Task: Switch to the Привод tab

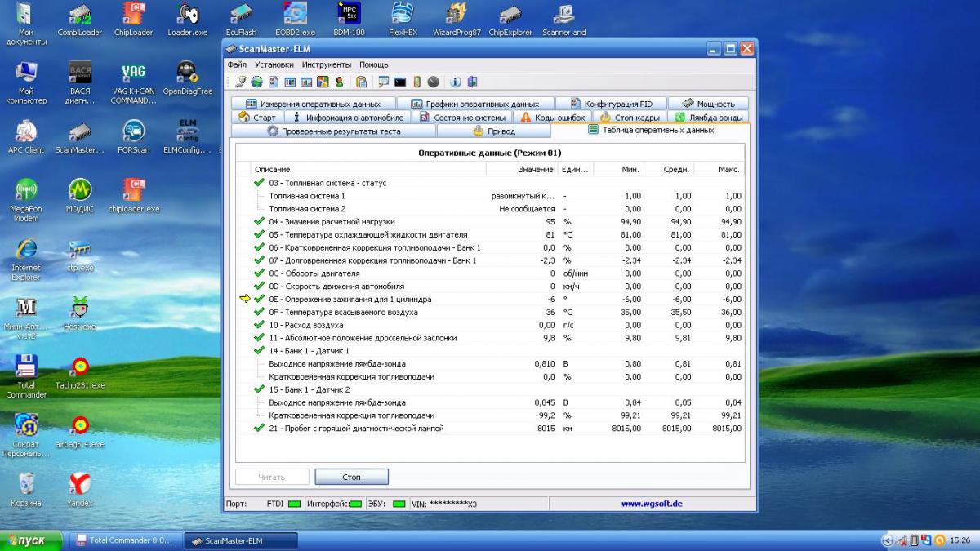Action: point(494,131)
